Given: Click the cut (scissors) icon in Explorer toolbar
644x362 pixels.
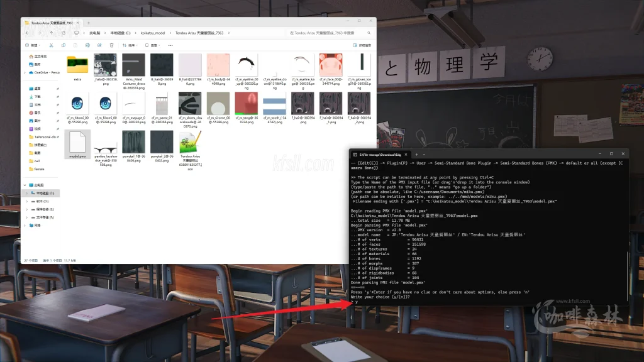Looking at the screenshot, I should 52,45.
